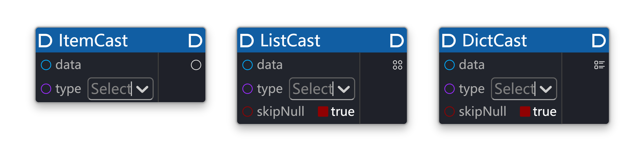Image resolution: width=644 pixels, height=153 pixels.
Task: Click the data input port on ItemCast
Action: [46, 65]
